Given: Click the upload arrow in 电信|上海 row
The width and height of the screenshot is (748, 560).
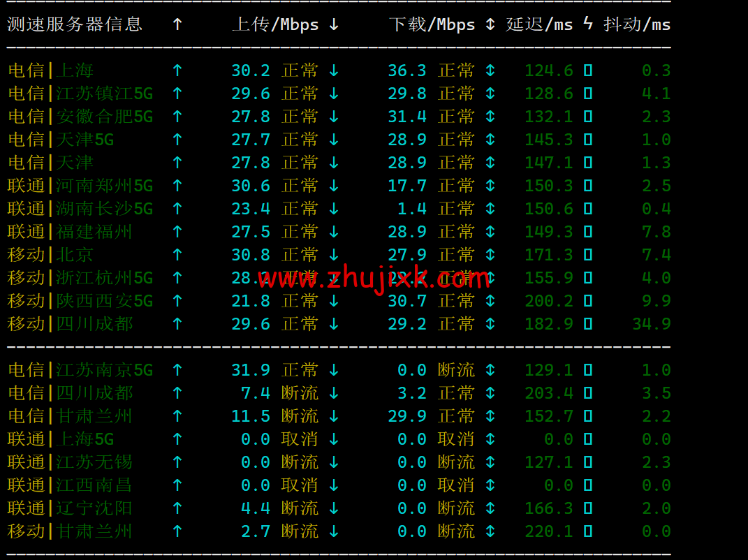Looking at the screenshot, I should tap(177, 71).
